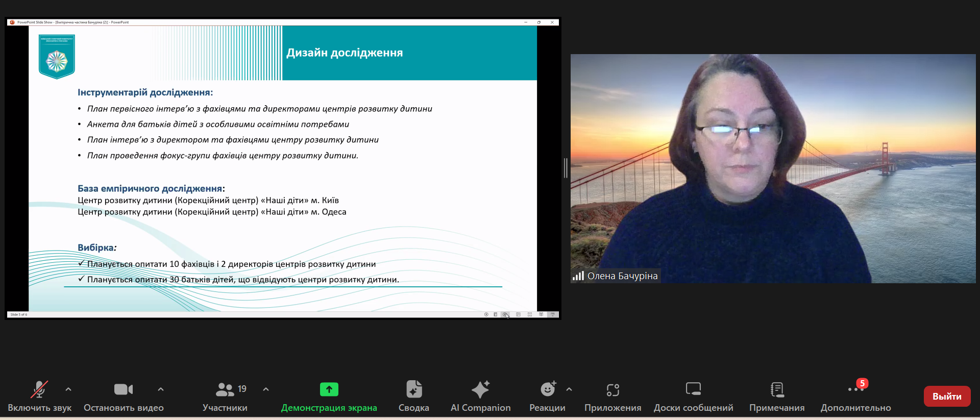Open the Участники participants panel
The height and width of the screenshot is (420, 980).
point(225,396)
